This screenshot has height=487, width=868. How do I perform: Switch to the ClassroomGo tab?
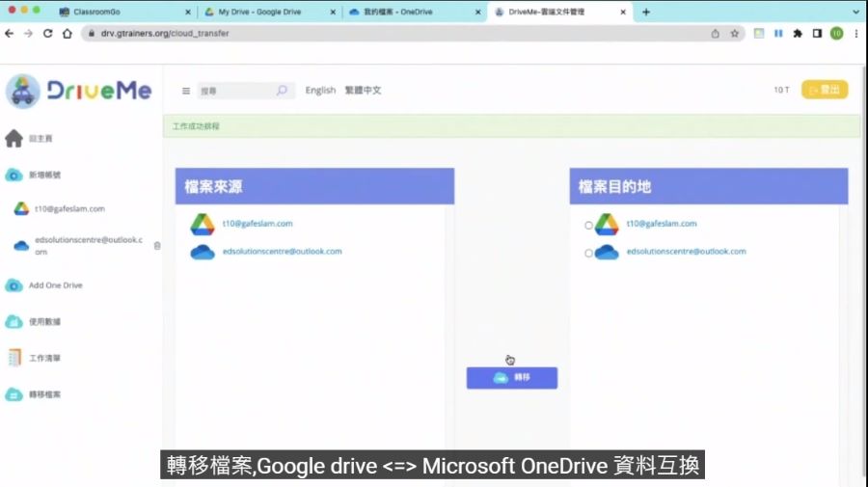pyautogui.click(x=124, y=12)
